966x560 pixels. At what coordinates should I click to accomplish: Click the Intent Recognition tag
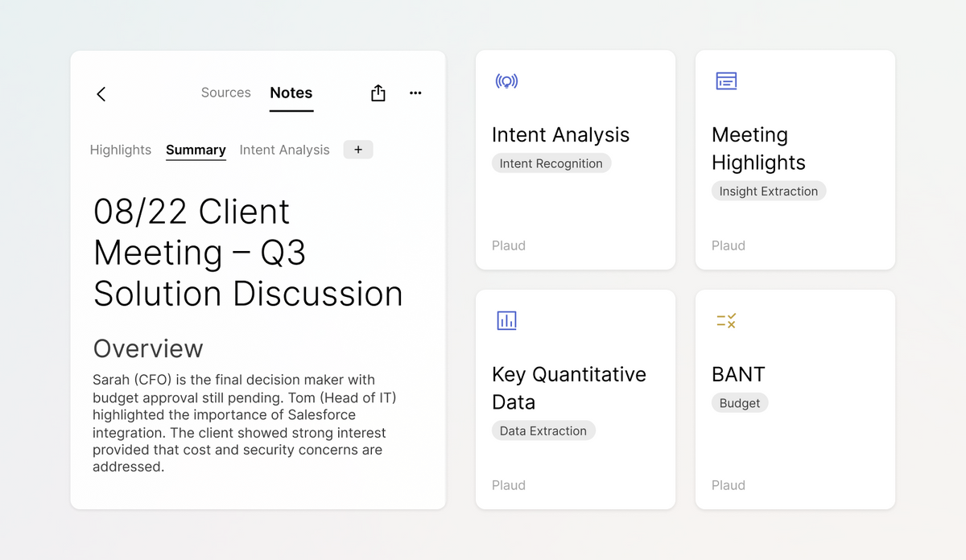[x=551, y=163]
